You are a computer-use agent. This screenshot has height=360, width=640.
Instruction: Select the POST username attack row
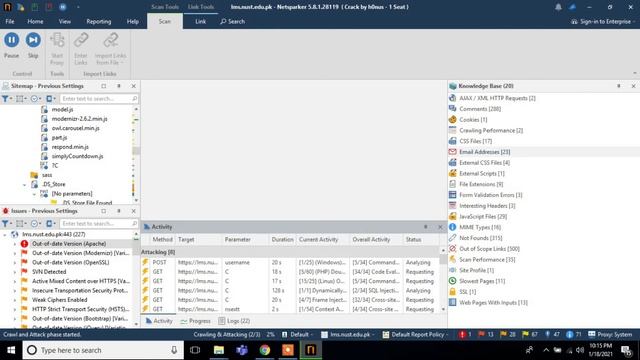click(x=291, y=262)
